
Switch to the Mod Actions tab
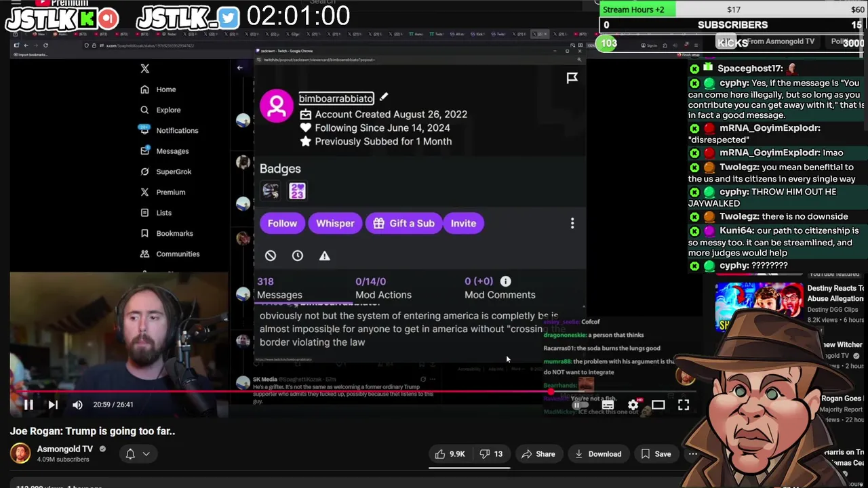[x=383, y=288]
